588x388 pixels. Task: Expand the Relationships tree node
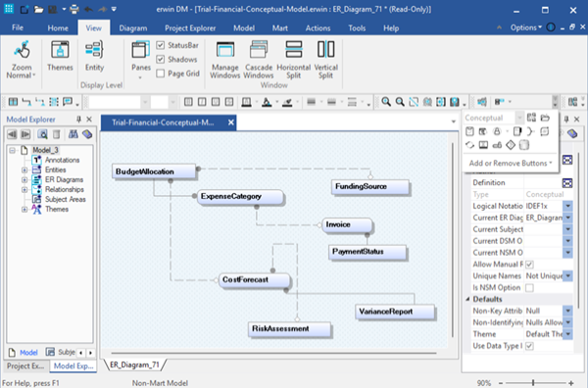(24, 189)
